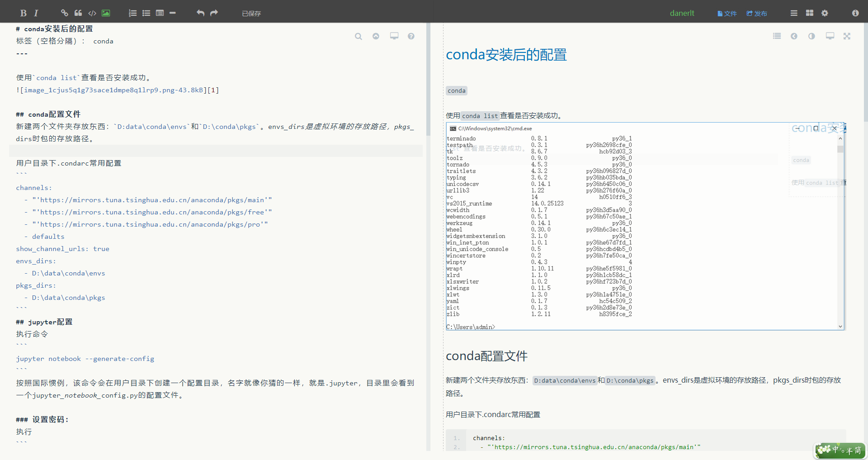The height and width of the screenshot is (460, 868).
Task: Redo the last undone edit
Action: pyautogui.click(x=214, y=13)
